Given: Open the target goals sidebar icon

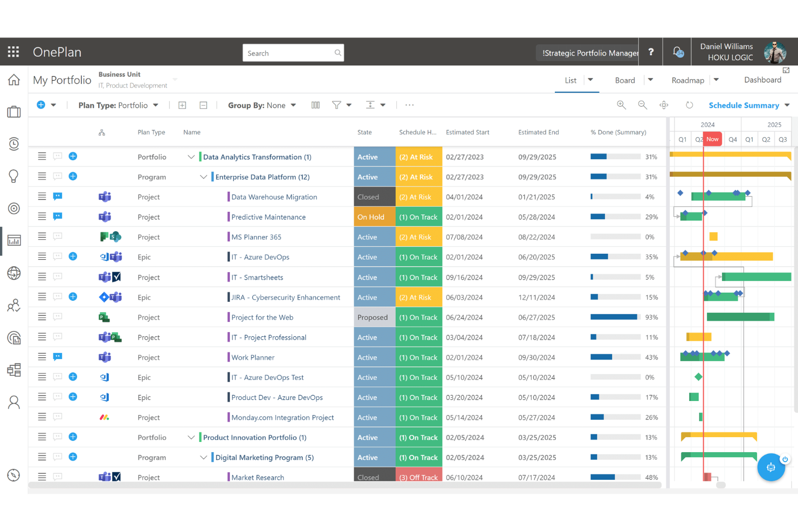Looking at the screenshot, I should 14,208.
